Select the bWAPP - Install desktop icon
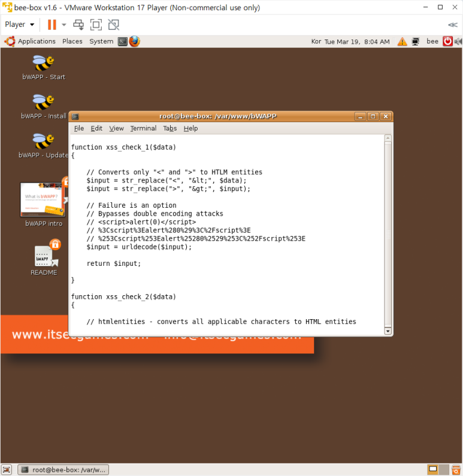The image size is (463, 476). click(43, 107)
